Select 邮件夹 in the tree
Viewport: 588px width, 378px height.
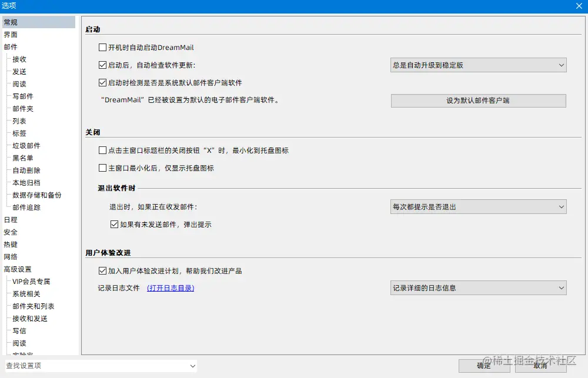[x=23, y=109]
